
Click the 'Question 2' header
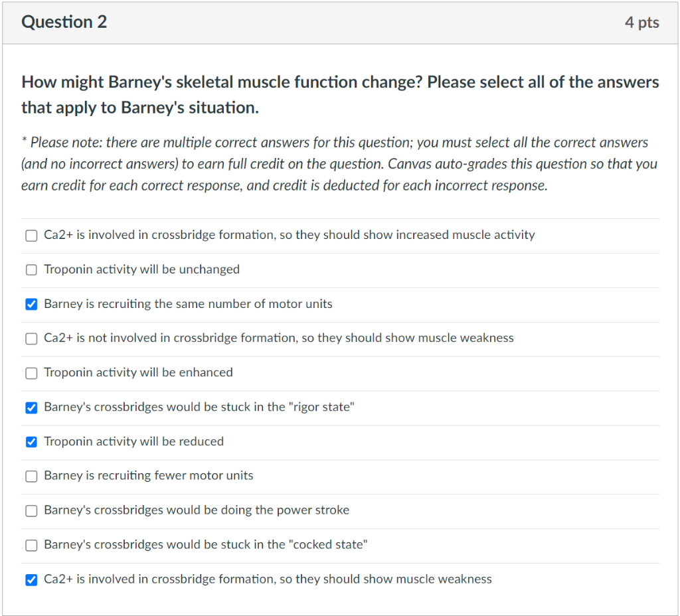64,22
